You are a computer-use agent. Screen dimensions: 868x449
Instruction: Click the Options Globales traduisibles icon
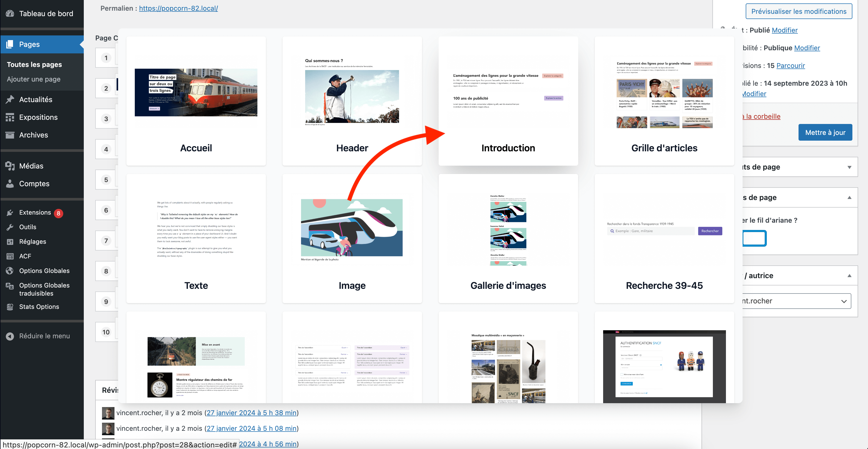[10, 286]
